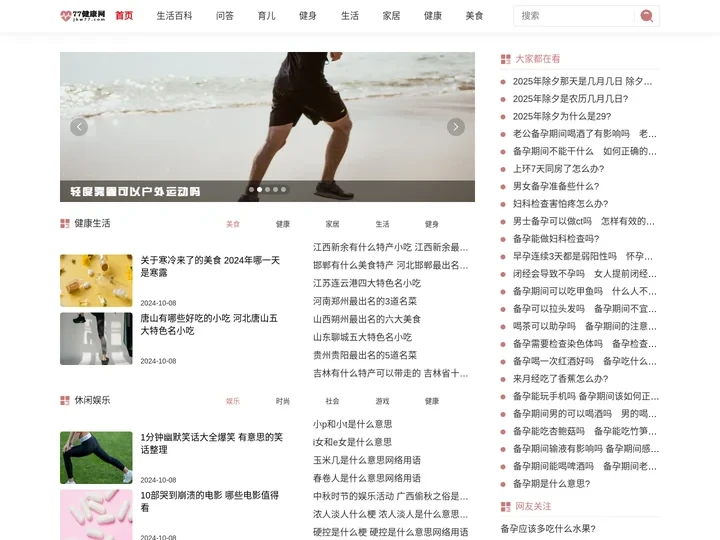Screen dimensions: 720x540
Task: Open thumbnail for 关于寒冷来了的美食 article
Action: click(x=96, y=281)
